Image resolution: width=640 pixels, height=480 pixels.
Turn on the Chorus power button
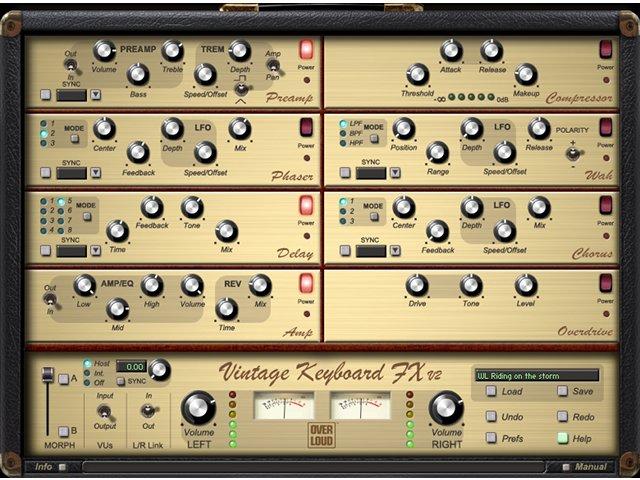(606, 205)
